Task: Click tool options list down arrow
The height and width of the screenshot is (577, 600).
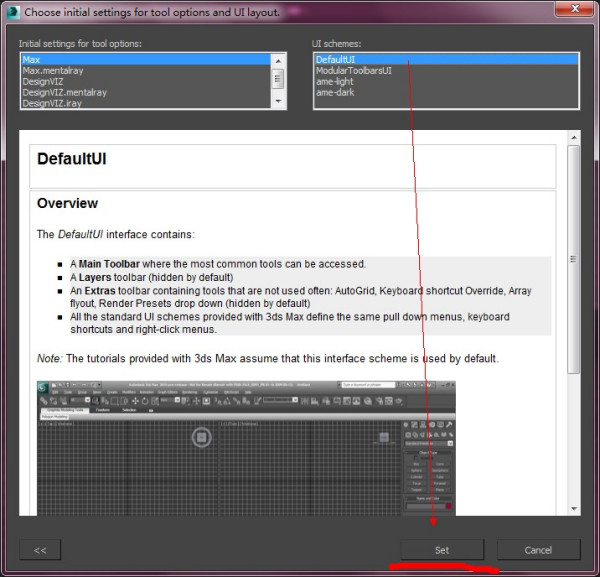Action: pos(278,101)
